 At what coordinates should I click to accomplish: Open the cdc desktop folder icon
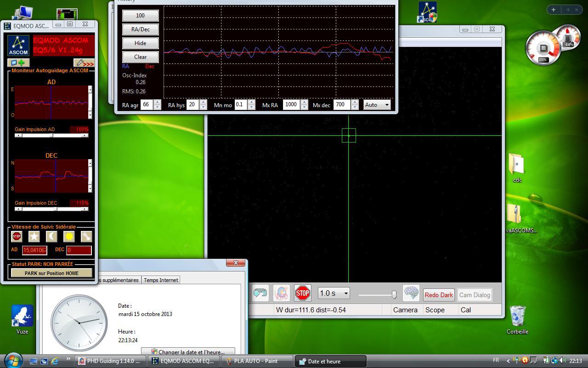(x=517, y=164)
